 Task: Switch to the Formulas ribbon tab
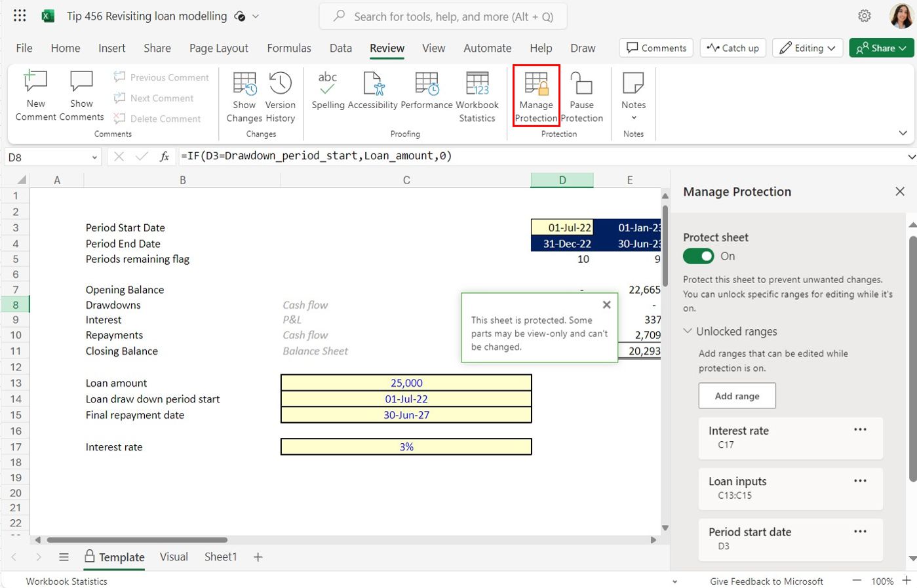[x=288, y=48]
